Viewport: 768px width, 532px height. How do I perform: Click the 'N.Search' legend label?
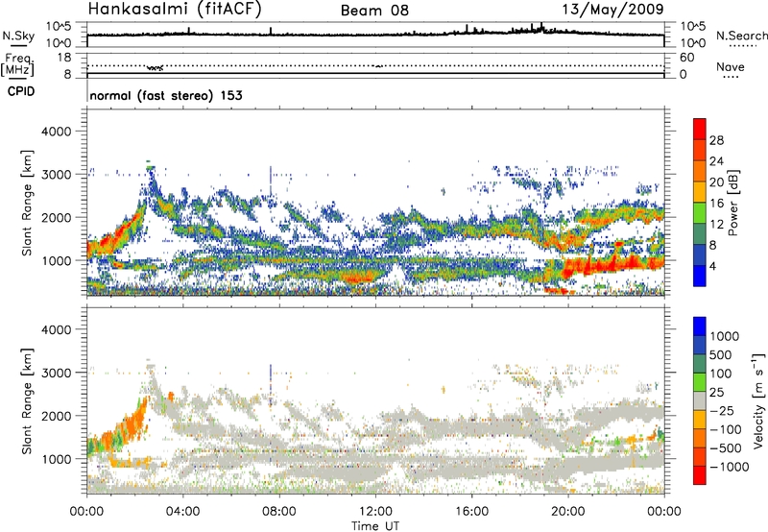click(741, 36)
